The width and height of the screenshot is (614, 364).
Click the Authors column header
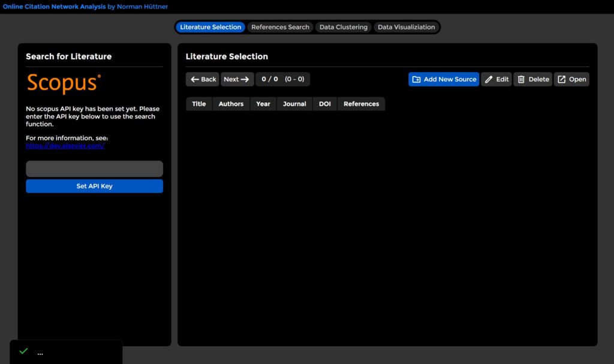tap(231, 104)
